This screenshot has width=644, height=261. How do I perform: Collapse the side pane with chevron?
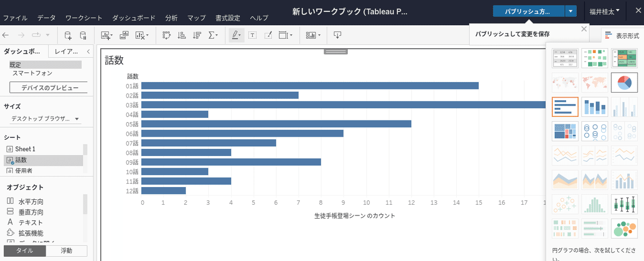click(x=88, y=51)
